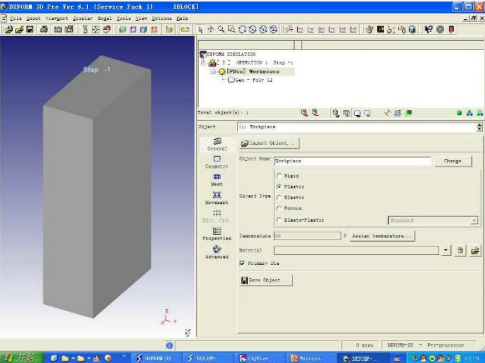Toggle the Primary Die checkbox
The image size is (485, 363).
coord(242,263)
